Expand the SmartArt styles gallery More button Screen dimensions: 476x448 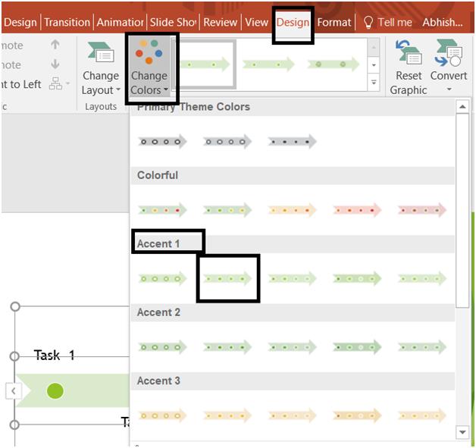(x=374, y=83)
